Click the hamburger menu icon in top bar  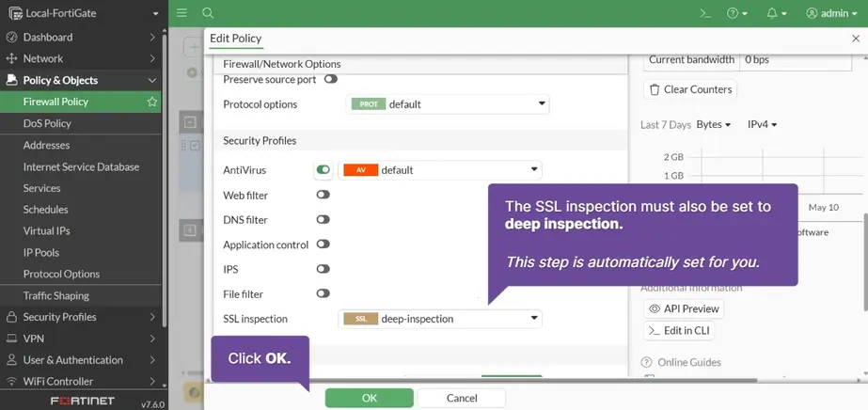point(181,13)
